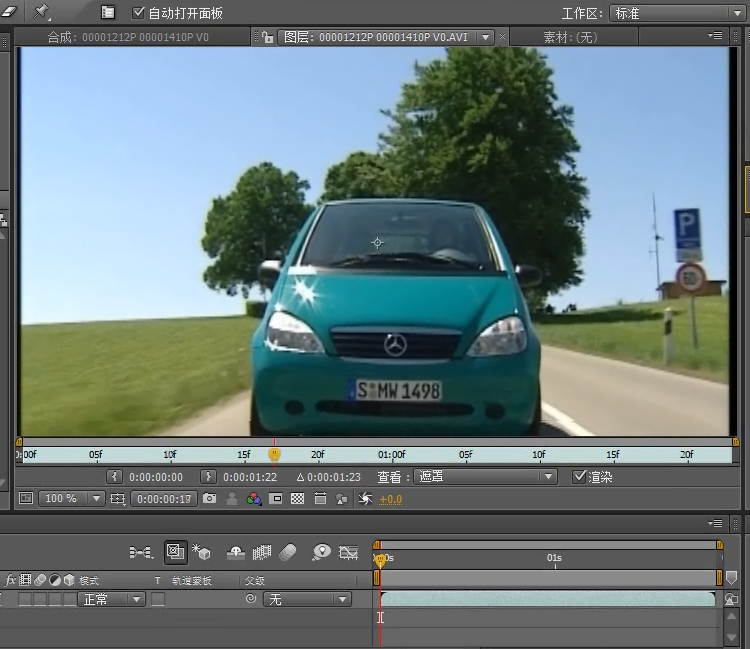Screen dimensions: 750x649
Task: Select the Puppet Pin tool
Action: (42, 11)
